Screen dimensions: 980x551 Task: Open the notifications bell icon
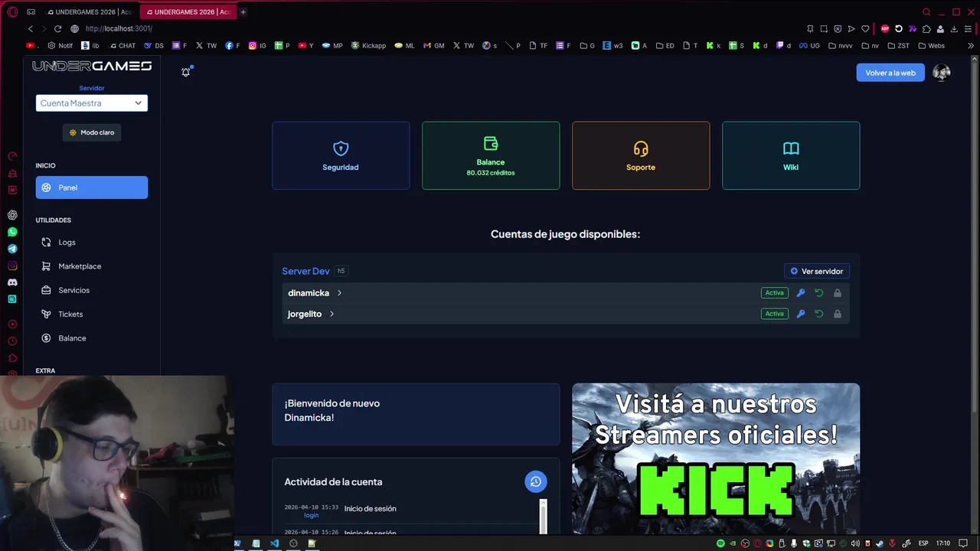pos(185,72)
